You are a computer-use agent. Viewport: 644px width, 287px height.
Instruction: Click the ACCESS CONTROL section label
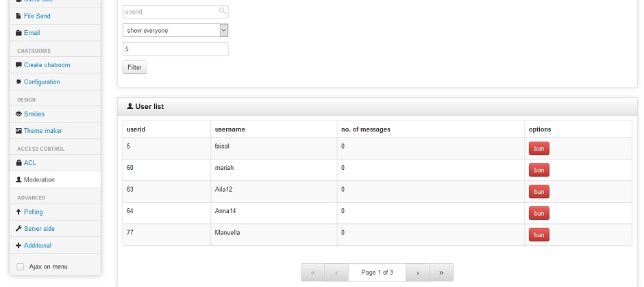tap(40, 149)
